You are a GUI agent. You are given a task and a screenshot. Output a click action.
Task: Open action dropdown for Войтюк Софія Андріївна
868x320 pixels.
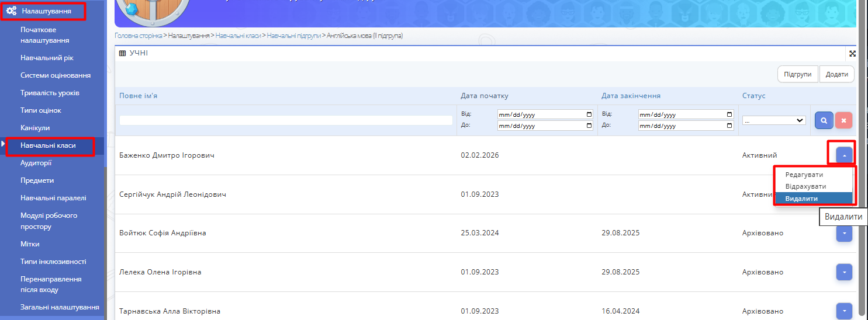[844, 233]
